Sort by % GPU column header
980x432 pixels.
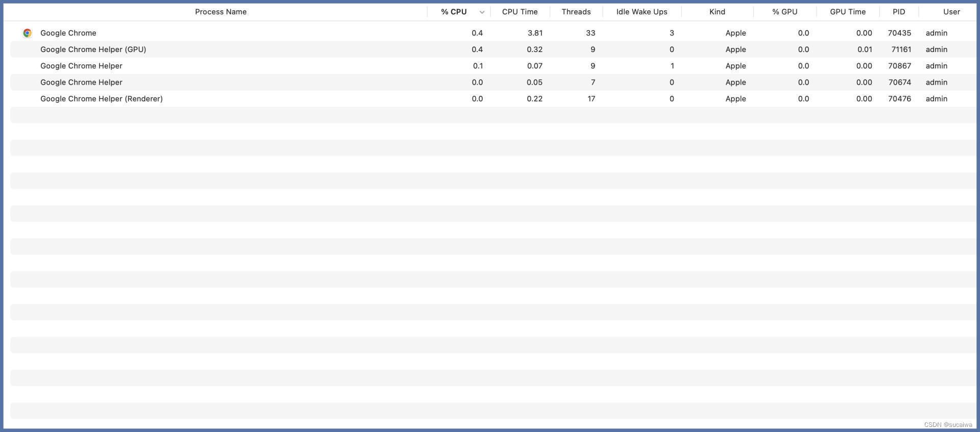(785, 12)
